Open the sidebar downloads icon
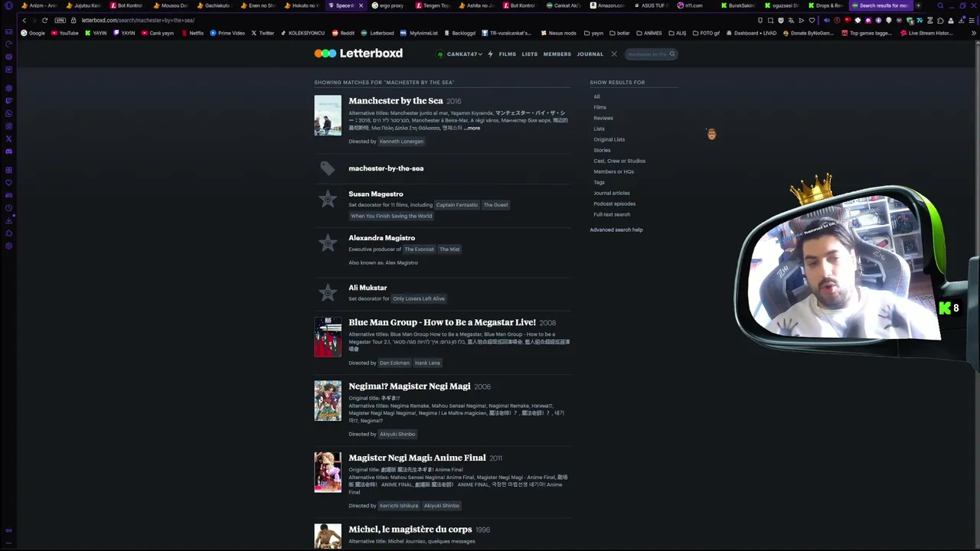This screenshot has width=980, height=551. pyautogui.click(x=8, y=220)
